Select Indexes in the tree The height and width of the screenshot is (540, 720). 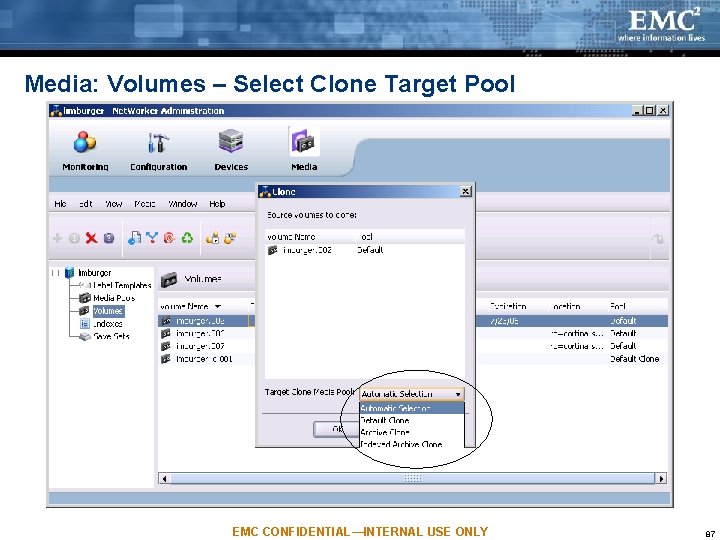[108, 324]
